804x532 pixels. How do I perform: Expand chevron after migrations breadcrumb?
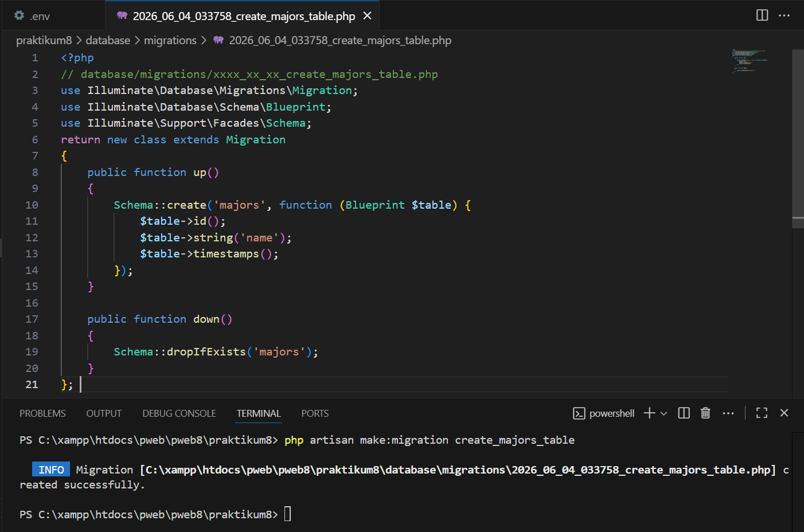coord(204,40)
